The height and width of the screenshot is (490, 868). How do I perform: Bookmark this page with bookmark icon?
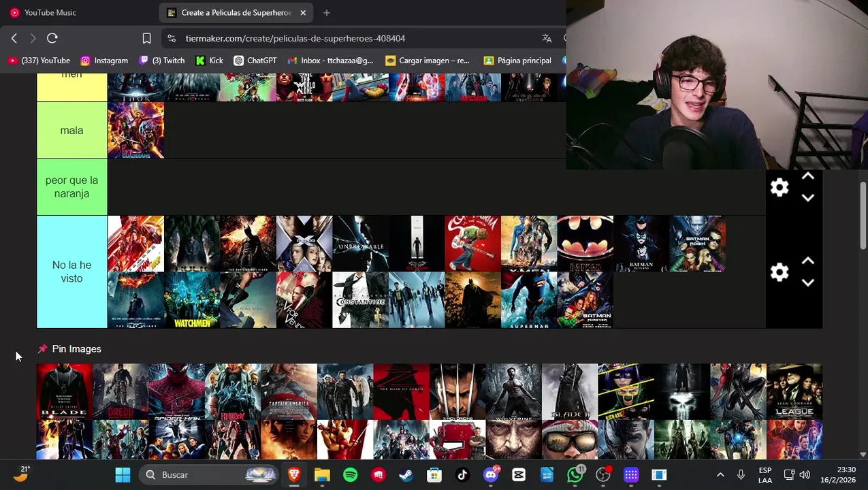point(146,38)
